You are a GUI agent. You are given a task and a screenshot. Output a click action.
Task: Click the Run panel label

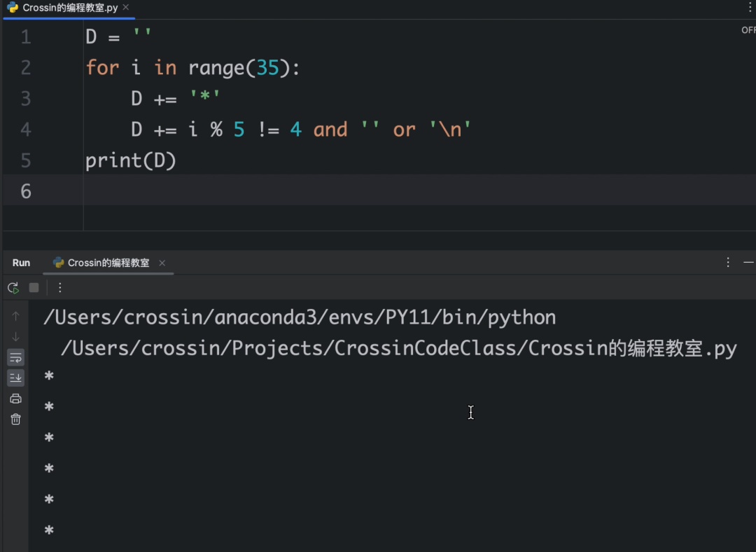(x=21, y=263)
